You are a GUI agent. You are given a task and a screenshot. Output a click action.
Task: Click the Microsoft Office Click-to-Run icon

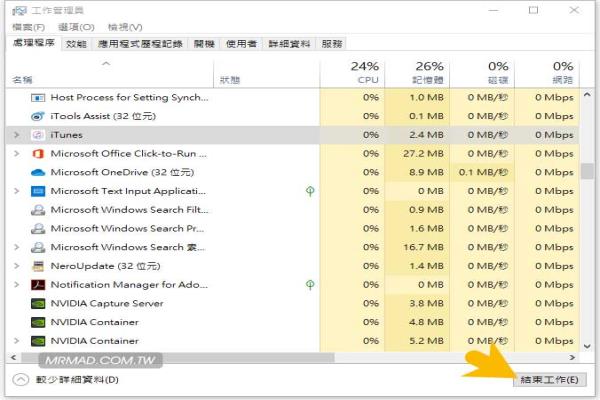[38, 154]
